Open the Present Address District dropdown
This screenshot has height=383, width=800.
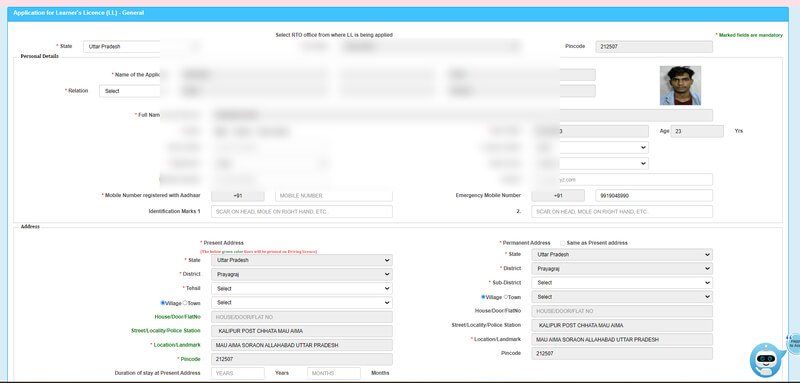[x=302, y=274]
